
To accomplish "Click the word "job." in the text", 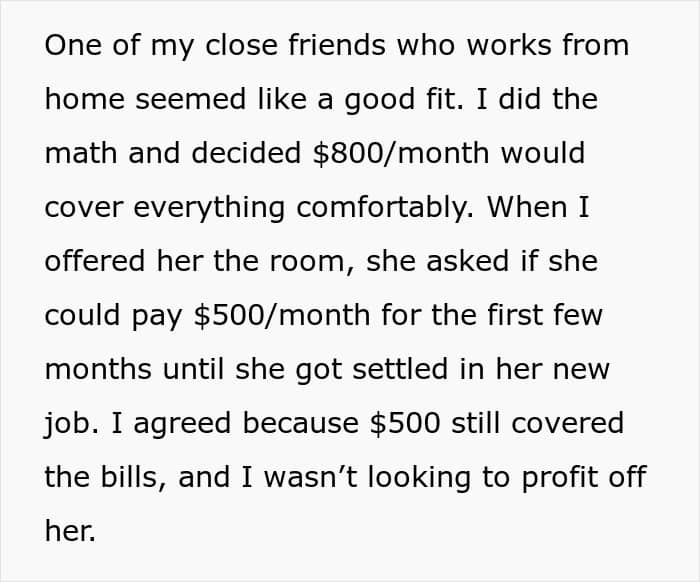I will (x=71, y=424).
